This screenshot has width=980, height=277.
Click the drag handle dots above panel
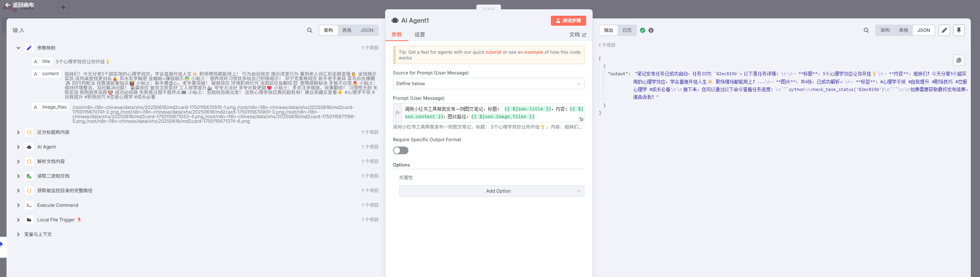coord(489,8)
